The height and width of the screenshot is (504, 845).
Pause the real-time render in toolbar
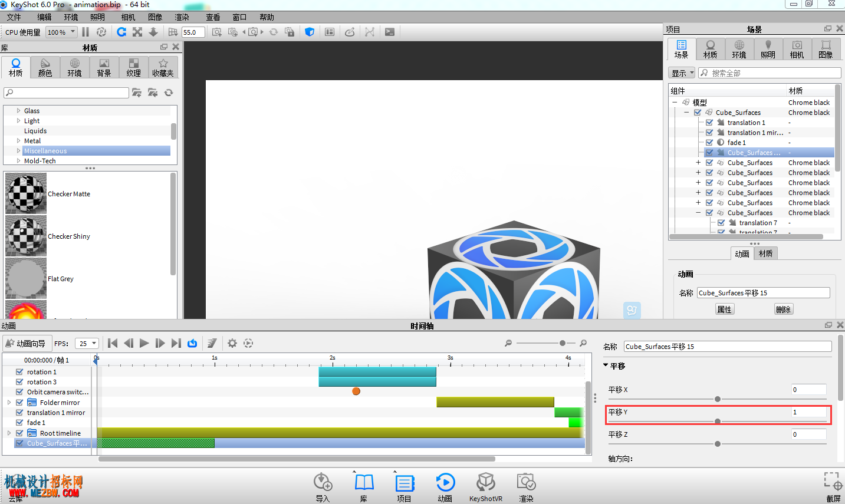(x=86, y=32)
